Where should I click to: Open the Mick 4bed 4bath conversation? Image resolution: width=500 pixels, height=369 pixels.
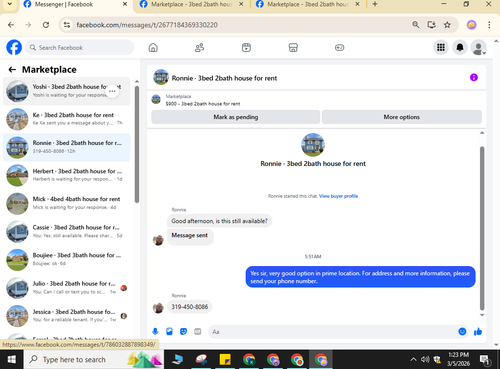click(67, 203)
